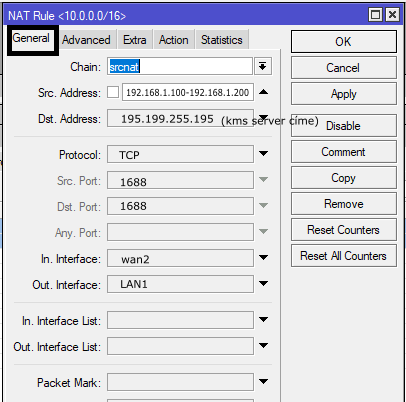
Task: Open the Chain dropdown list
Action: point(263,66)
